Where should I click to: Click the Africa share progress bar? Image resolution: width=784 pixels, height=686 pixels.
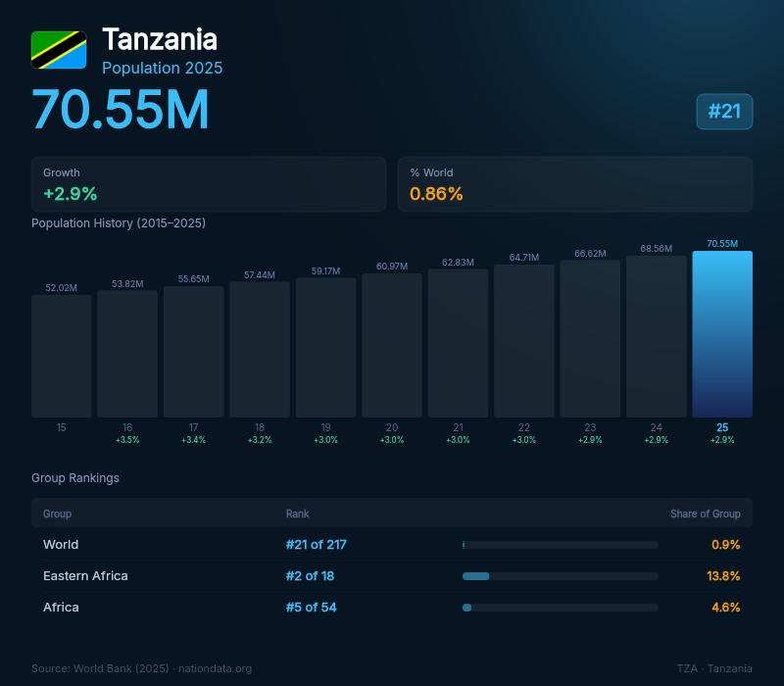click(x=560, y=608)
